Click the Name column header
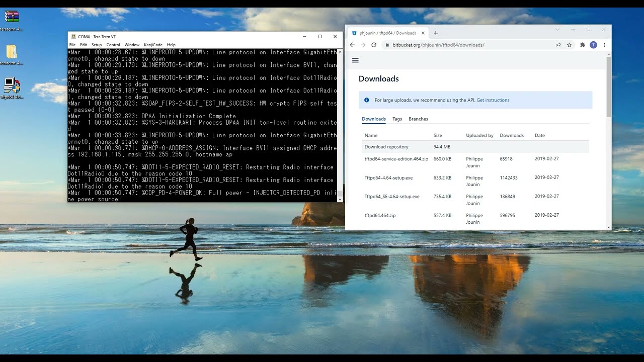The image size is (644, 362). [x=371, y=135]
